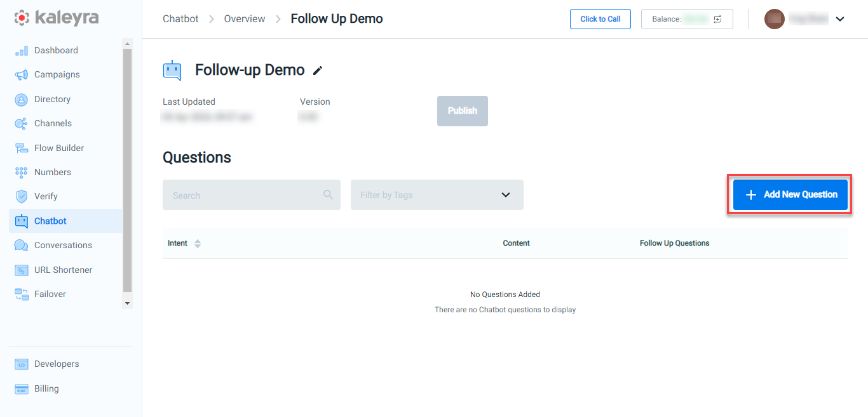Click the Overview breadcrumb link
Image resolution: width=868 pixels, height=417 pixels.
245,19
